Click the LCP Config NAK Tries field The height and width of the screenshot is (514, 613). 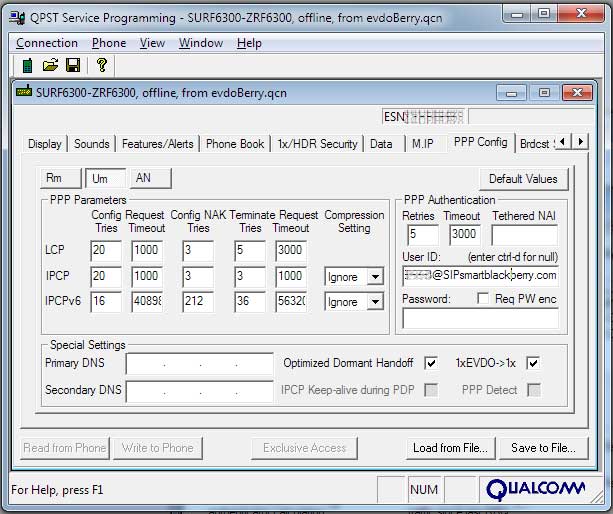(x=198, y=250)
